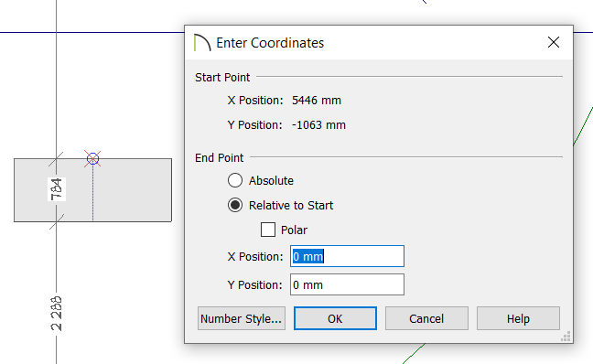Click the Cancel button

[426, 318]
